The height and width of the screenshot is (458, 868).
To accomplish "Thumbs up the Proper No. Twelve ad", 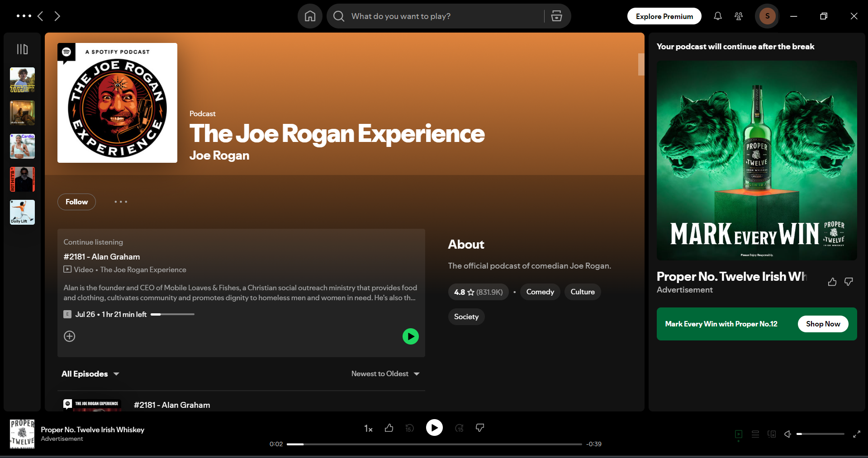I will coord(832,282).
